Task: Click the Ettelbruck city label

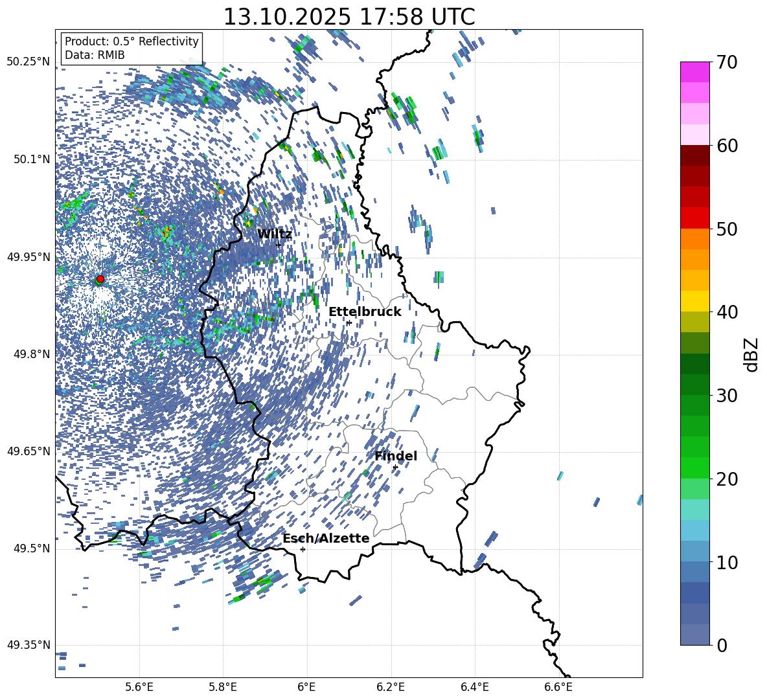Action: point(365,312)
